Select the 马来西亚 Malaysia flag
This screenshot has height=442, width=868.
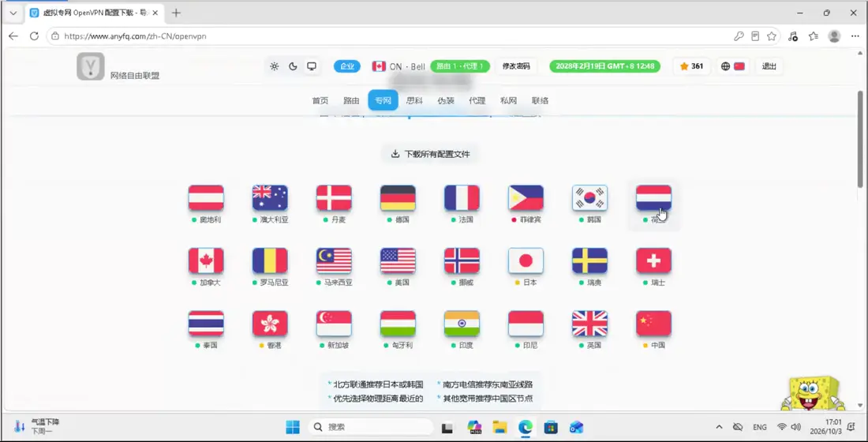[x=334, y=261]
